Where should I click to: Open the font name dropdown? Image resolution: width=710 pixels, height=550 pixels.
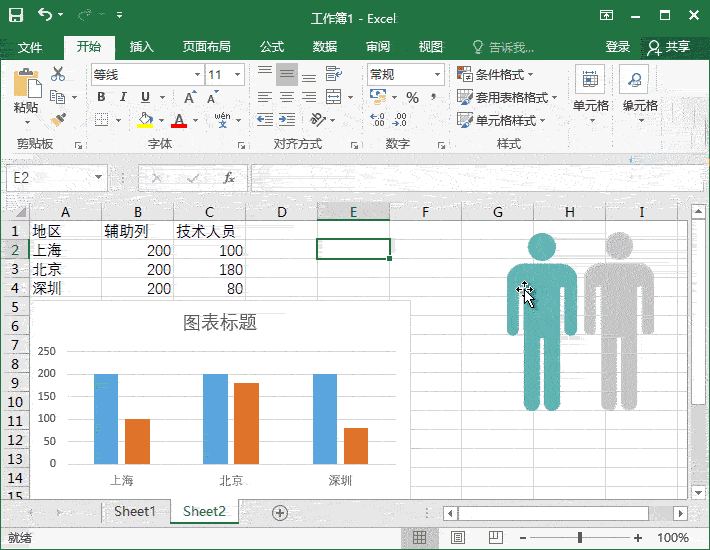[x=197, y=75]
